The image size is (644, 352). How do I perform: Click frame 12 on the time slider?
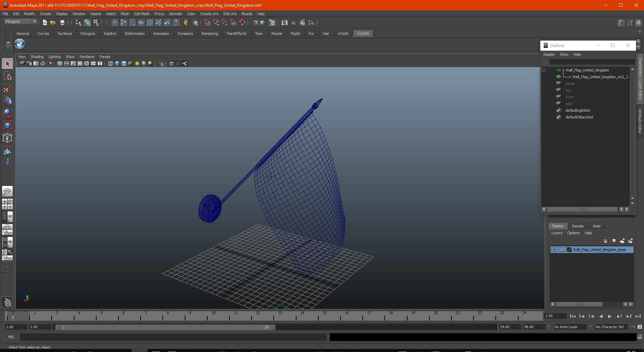tap(258, 316)
